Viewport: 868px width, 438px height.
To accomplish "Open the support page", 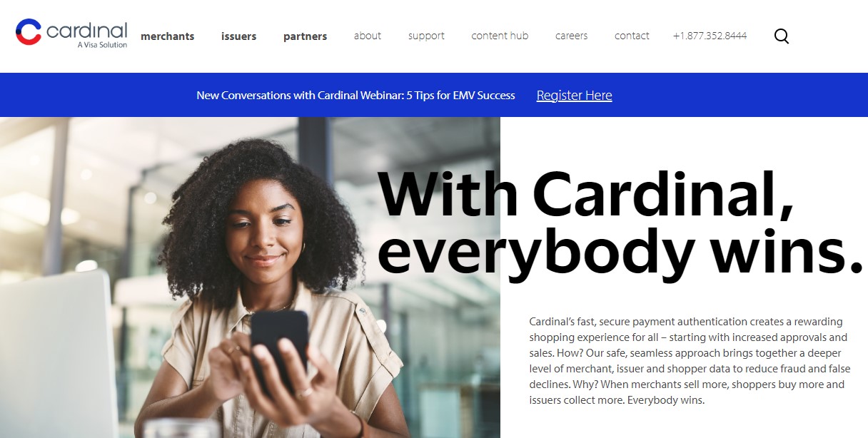I will pyautogui.click(x=426, y=36).
